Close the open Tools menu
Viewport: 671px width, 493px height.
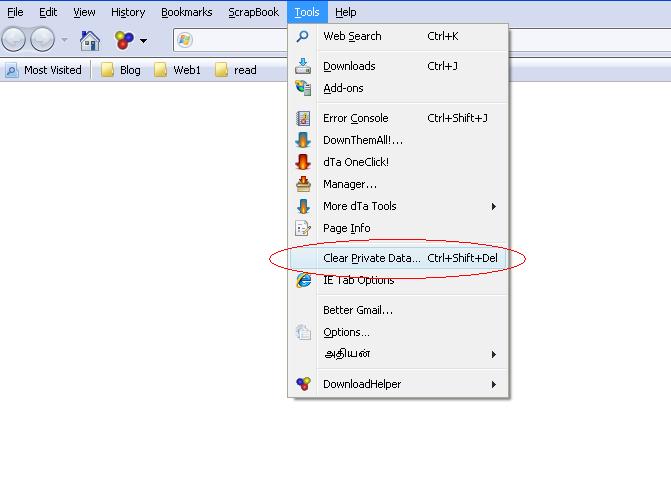coord(307,12)
